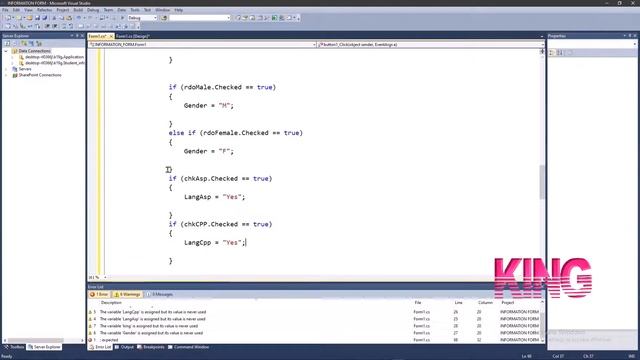
Task: Click the Find in Files toolbar icon
Action: click(164, 18)
